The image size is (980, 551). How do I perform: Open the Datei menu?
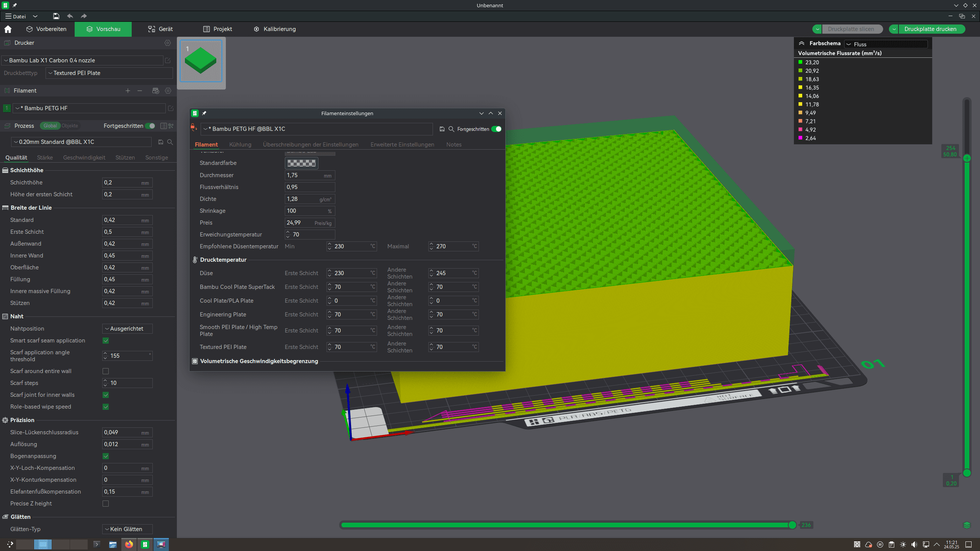16,16
